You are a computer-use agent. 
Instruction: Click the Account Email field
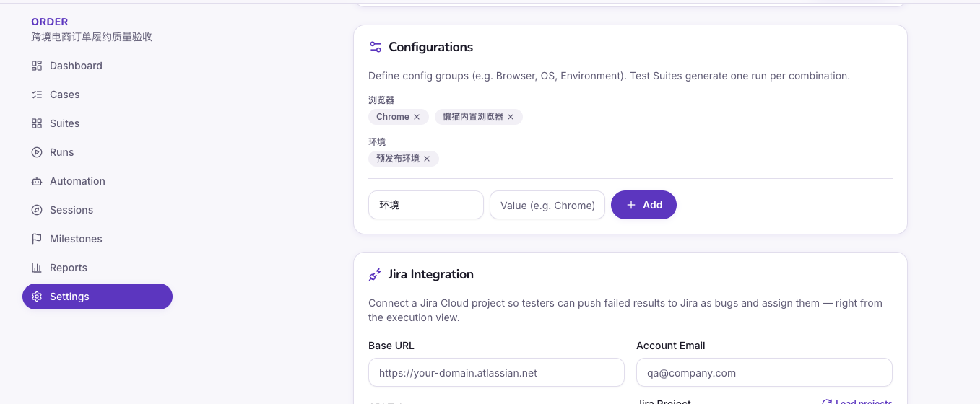pos(764,372)
